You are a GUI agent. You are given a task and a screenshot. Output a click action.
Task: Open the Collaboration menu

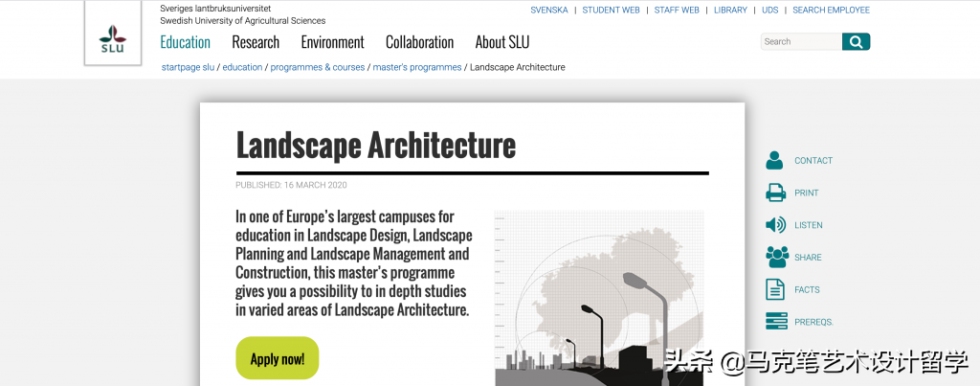coord(419,42)
